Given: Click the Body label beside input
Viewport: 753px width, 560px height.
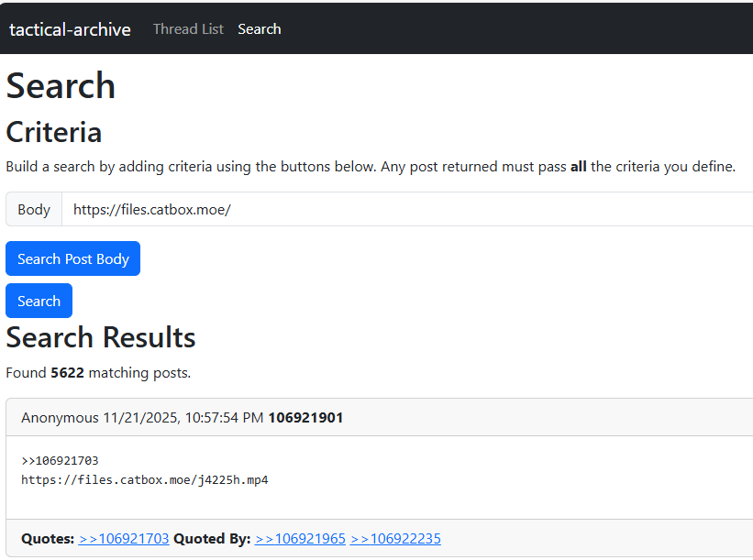Looking at the screenshot, I should (x=34, y=209).
